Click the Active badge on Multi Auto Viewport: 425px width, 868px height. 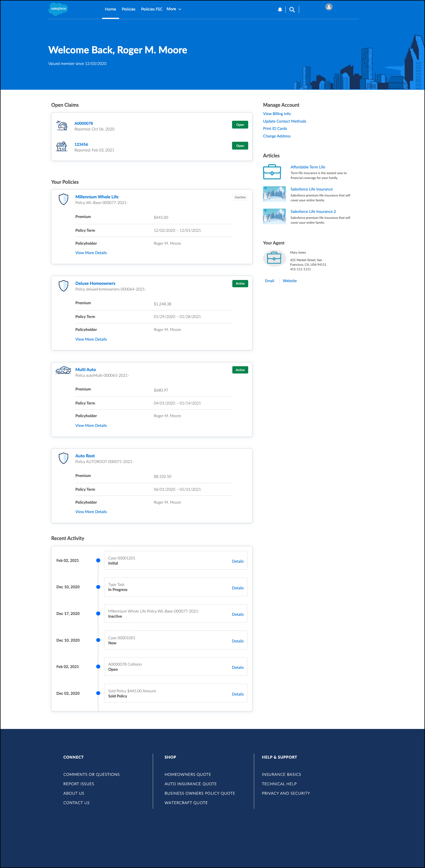tap(240, 370)
